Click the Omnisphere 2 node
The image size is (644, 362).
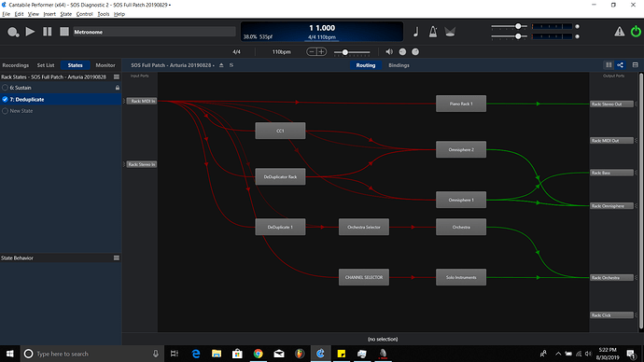461,150
